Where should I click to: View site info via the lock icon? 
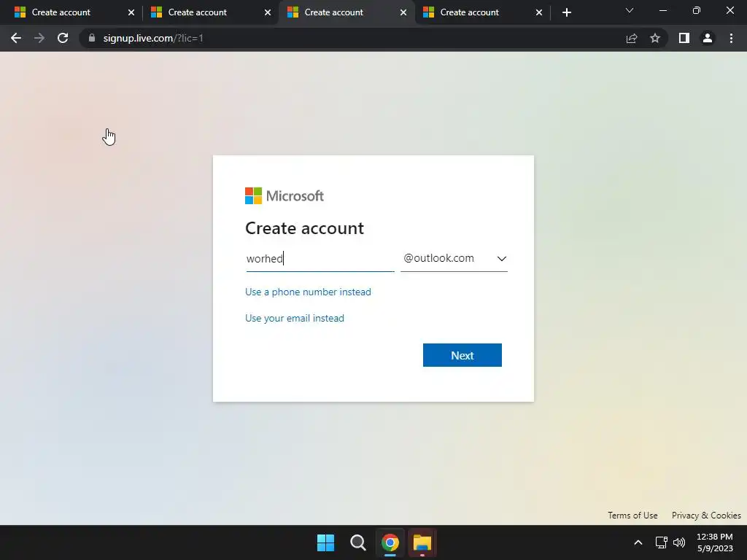tap(92, 38)
